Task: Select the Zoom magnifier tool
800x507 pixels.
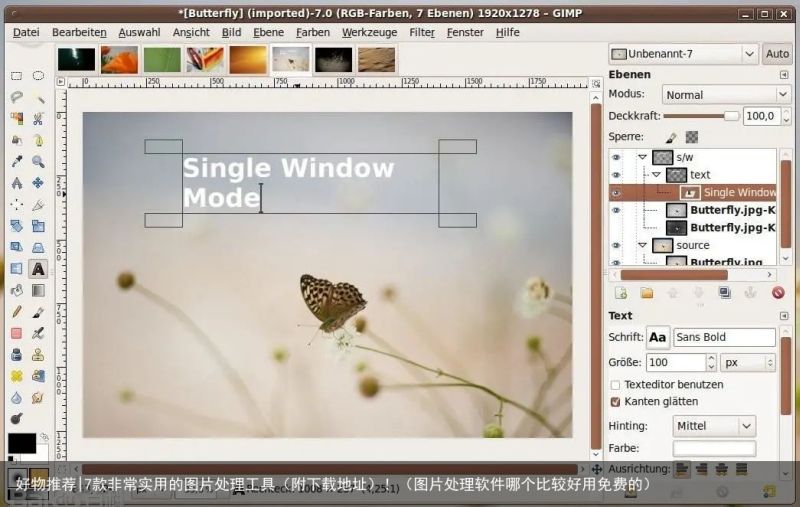Action: pos(38,162)
